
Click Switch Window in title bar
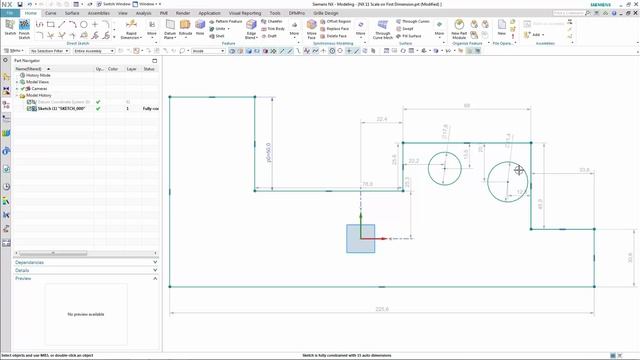[114, 4]
